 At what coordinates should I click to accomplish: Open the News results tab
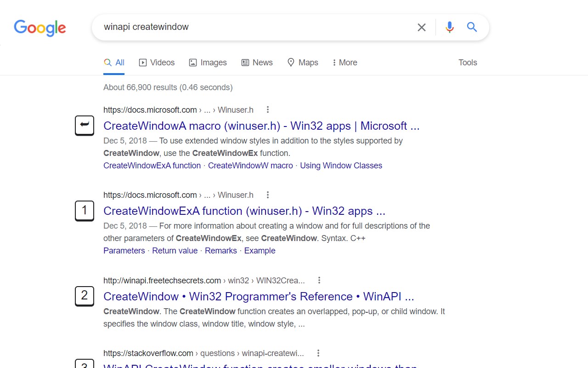[x=257, y=63]
